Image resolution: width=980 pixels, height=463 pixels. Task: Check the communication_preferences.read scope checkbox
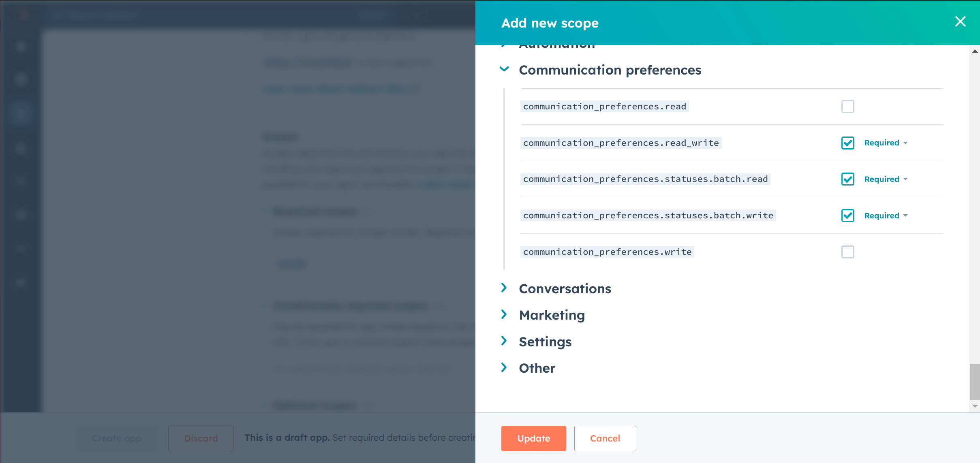pos(847,107)
